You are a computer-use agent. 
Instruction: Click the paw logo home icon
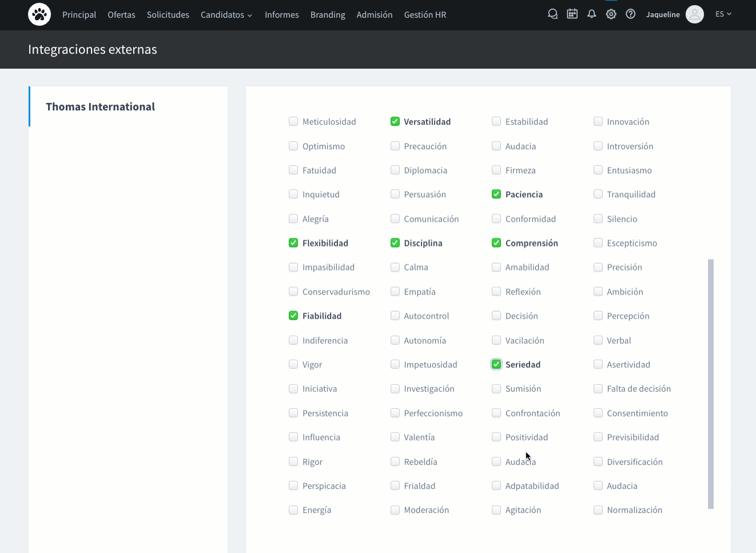[39, 15]
